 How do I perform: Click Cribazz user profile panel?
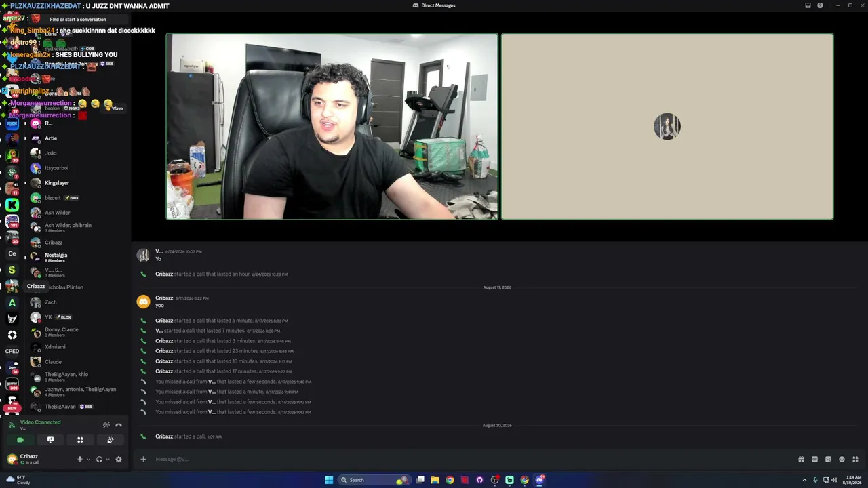coord(39,459)
